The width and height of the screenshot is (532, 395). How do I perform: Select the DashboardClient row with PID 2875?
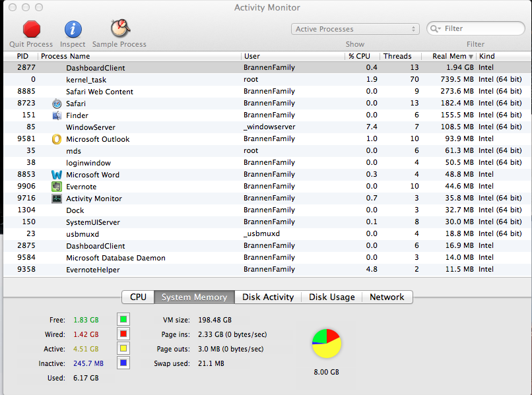(267, 245)
